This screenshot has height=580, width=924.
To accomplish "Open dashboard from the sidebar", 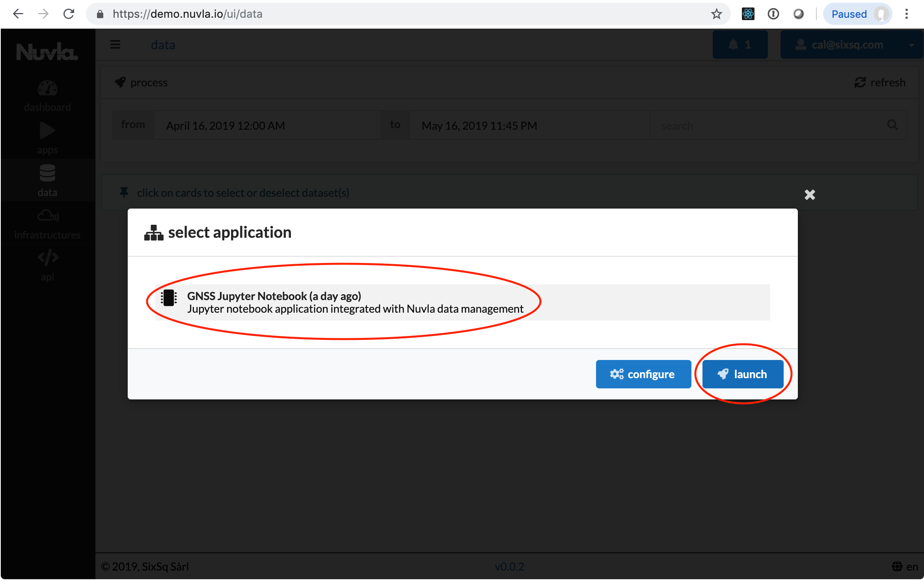I will tap(47, 96).
